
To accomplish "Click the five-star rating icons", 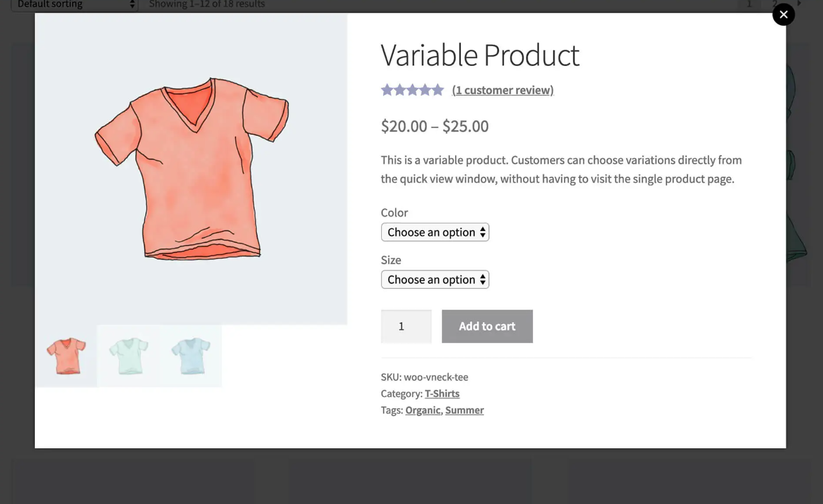I will (x=412, y=90).
